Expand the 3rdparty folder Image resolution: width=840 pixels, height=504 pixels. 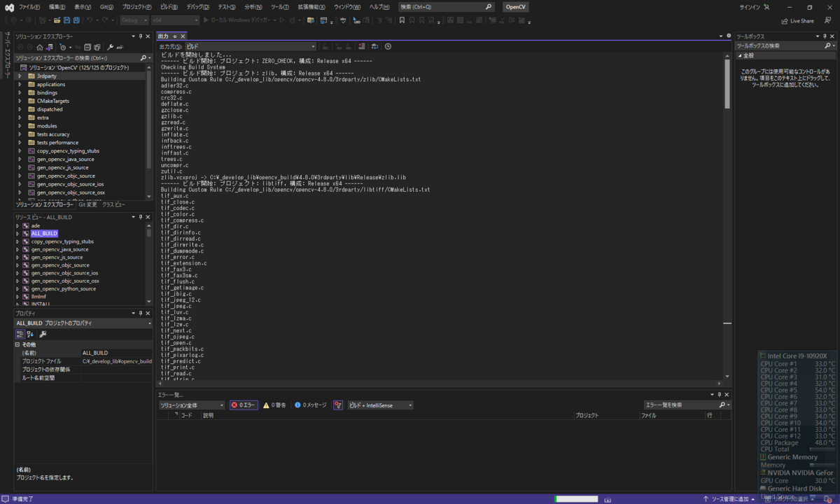pyautogui.click(x=20, y=76)
